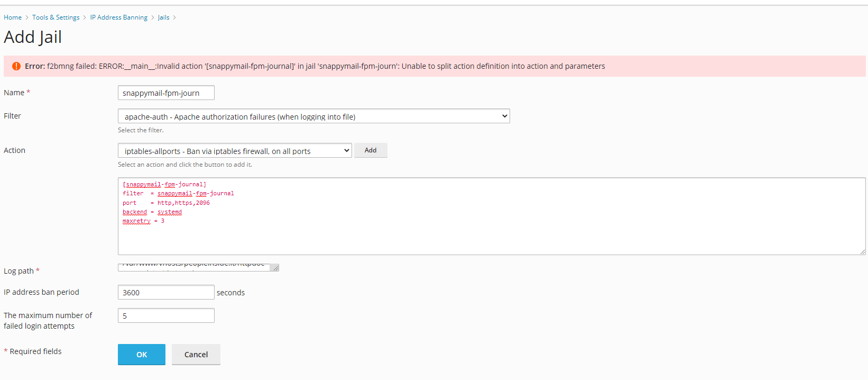Screen dimensions: 868x380
Task: Open the Action dropdown (iptables-allports)
Action: click(235, 151)
